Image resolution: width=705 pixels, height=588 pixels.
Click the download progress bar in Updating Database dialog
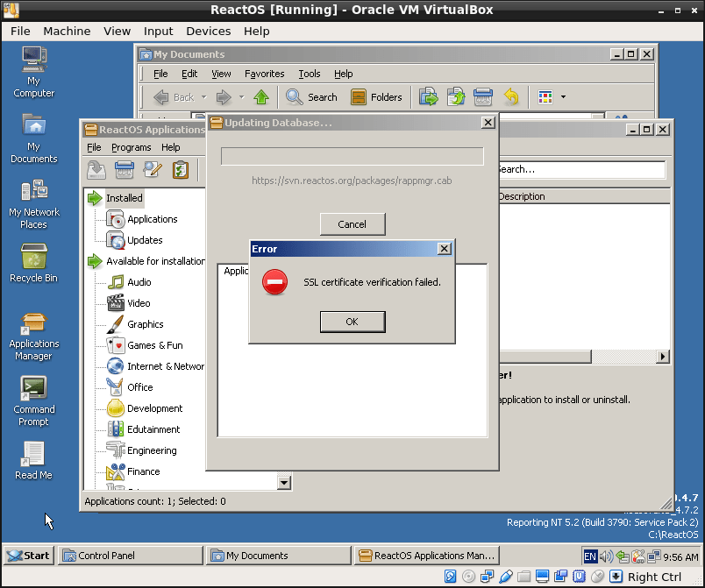tap(352, 156)
